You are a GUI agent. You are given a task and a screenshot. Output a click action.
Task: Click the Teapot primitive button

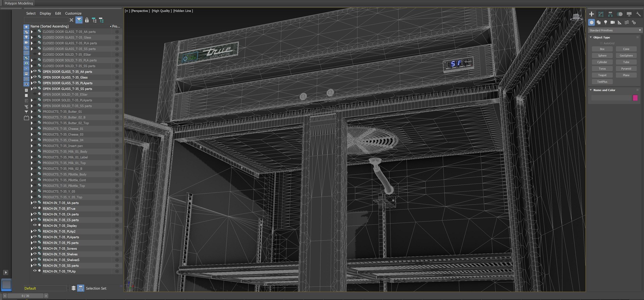602,75
